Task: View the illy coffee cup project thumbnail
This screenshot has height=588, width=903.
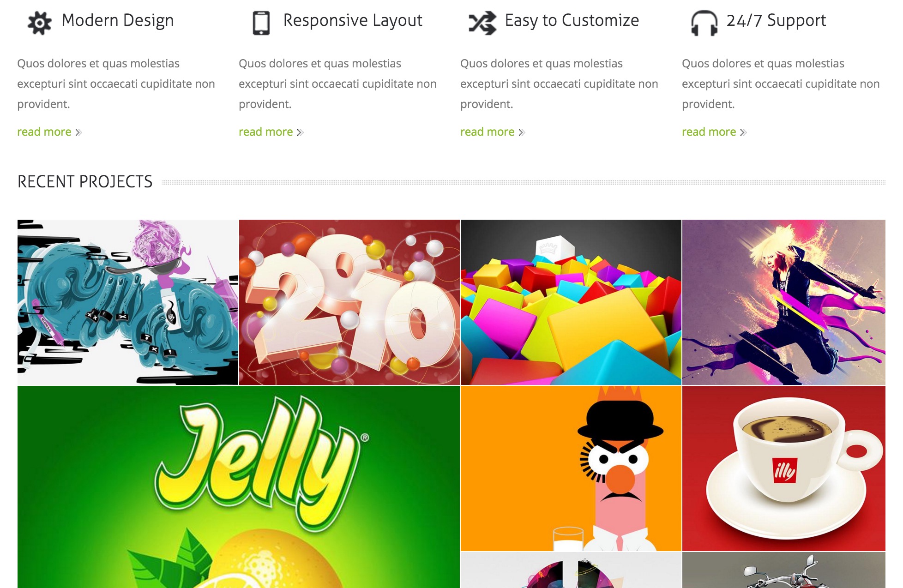Action: click(x=784, y=468)
